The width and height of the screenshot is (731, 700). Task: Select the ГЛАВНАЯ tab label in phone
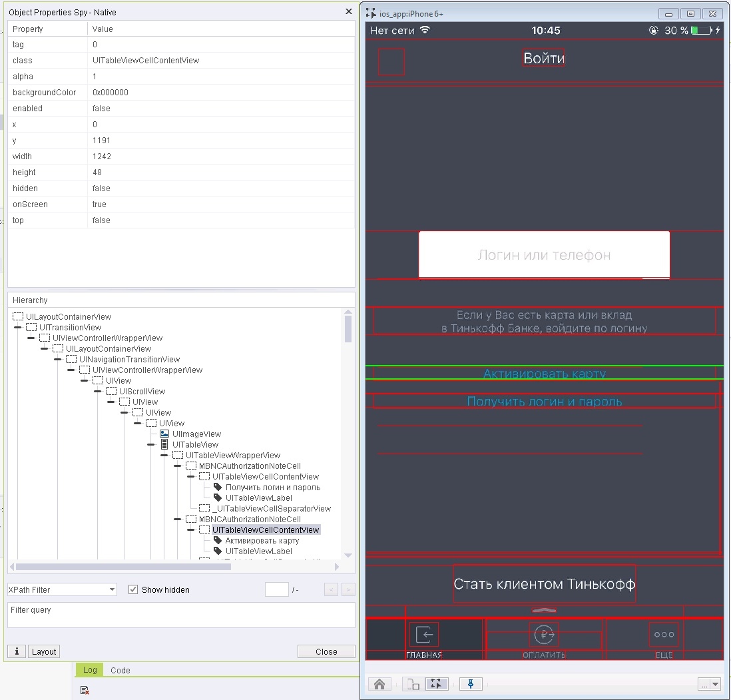point(424,655)
